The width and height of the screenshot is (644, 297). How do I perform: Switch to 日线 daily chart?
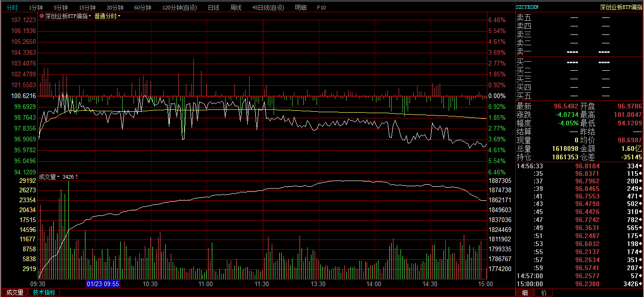click(x=214, y=8)
